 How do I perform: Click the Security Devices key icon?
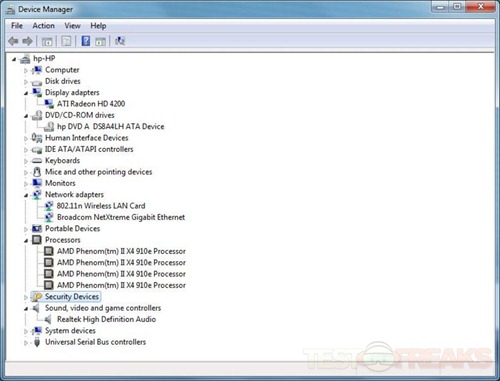coord(37,297)
